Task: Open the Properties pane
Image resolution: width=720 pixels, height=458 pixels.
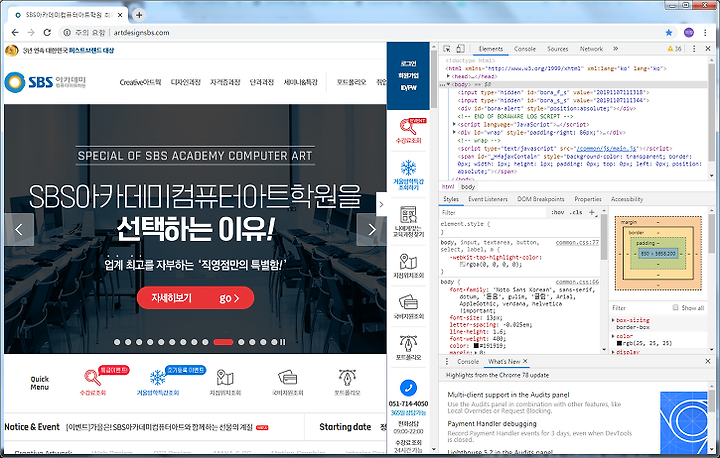Action: pos(588,199)
